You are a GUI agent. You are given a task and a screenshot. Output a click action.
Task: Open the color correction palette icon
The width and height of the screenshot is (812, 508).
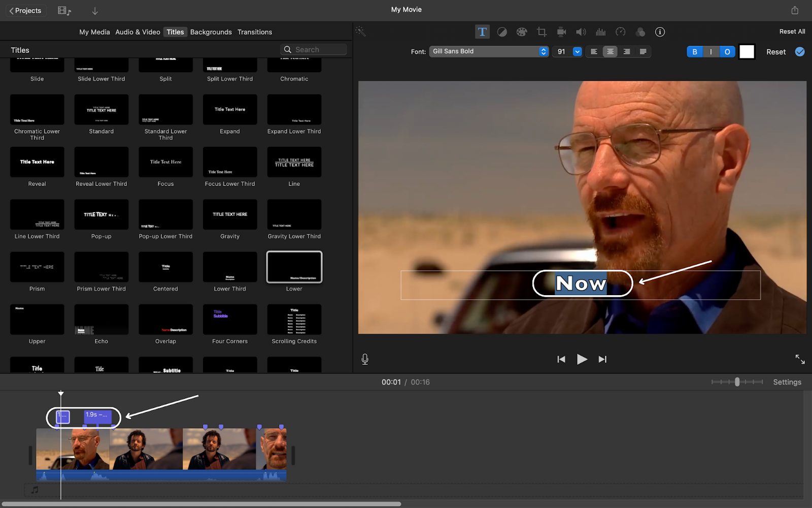tap(522, 32)
